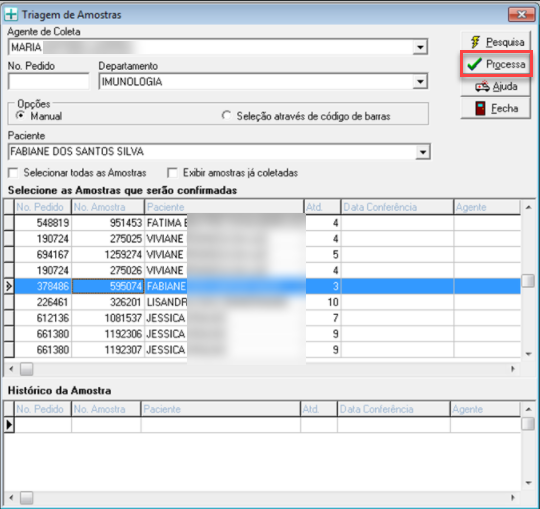540x509 pixels.
Task: Click the Pesquisa lightning bolt button
Action: click(x=495, y=42)
